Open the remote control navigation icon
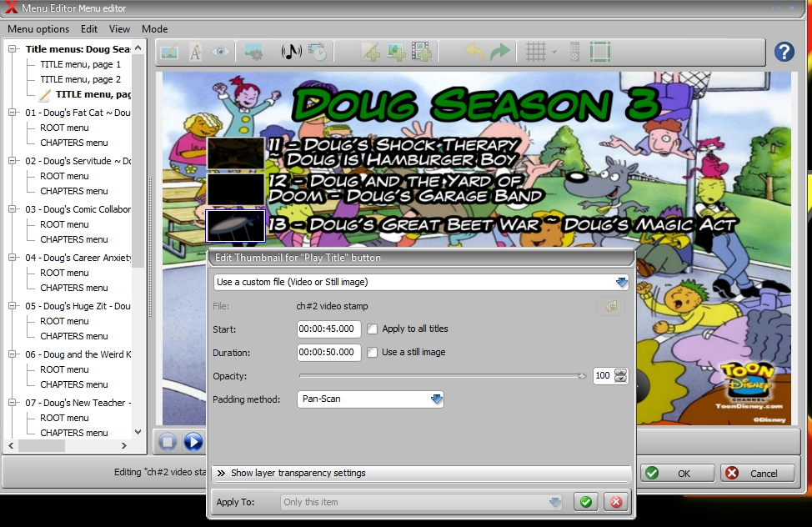Image resolution: width=812 pixels, height=527 pixels. 574,52
